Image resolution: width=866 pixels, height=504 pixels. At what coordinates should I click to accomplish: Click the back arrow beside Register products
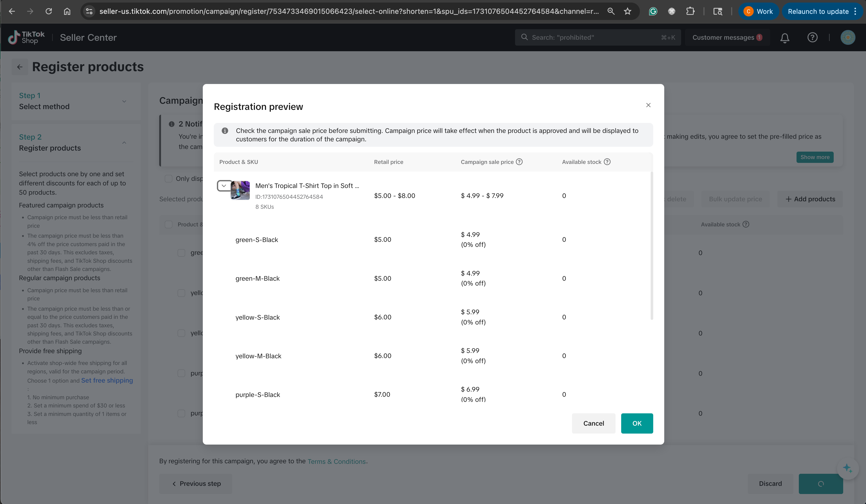[x=20, y=67]
